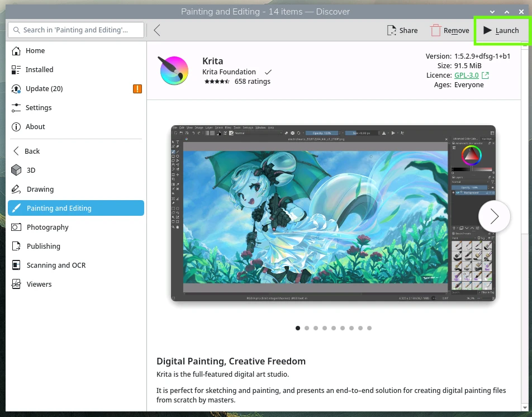This screenshot has height=417, width=532.
Task: Go to the Home page
Action: pos(35,50)
